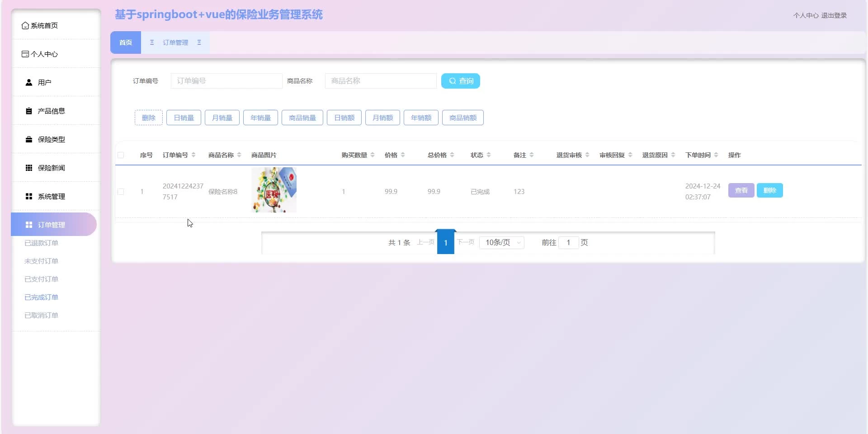This screenshot has height=434, width=868.
Task: Sort table by 价格 column
Action: point(403,155)
